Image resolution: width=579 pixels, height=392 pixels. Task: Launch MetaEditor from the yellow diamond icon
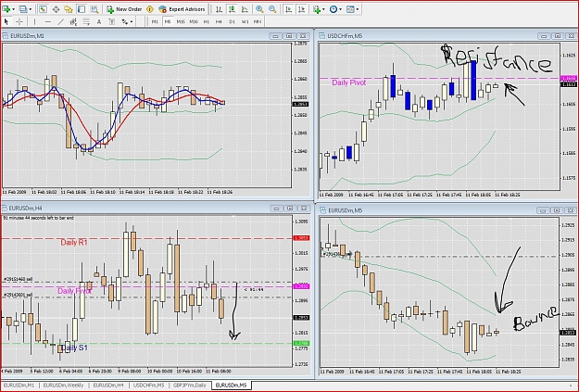pos(150,9)
